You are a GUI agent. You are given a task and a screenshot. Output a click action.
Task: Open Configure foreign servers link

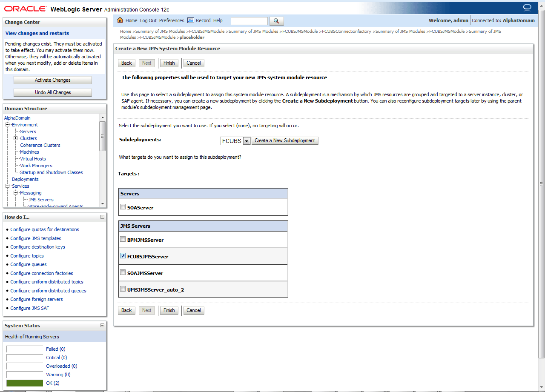[x=37, y=299]
